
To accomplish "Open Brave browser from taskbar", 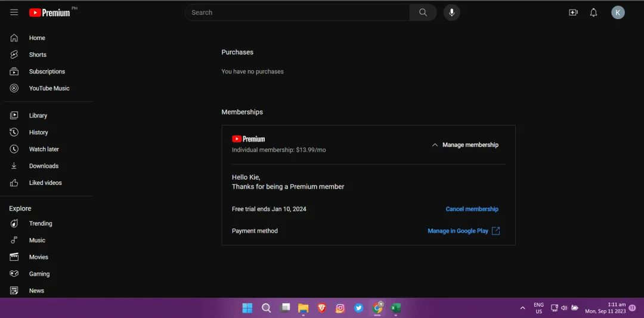I will point(322,308).
